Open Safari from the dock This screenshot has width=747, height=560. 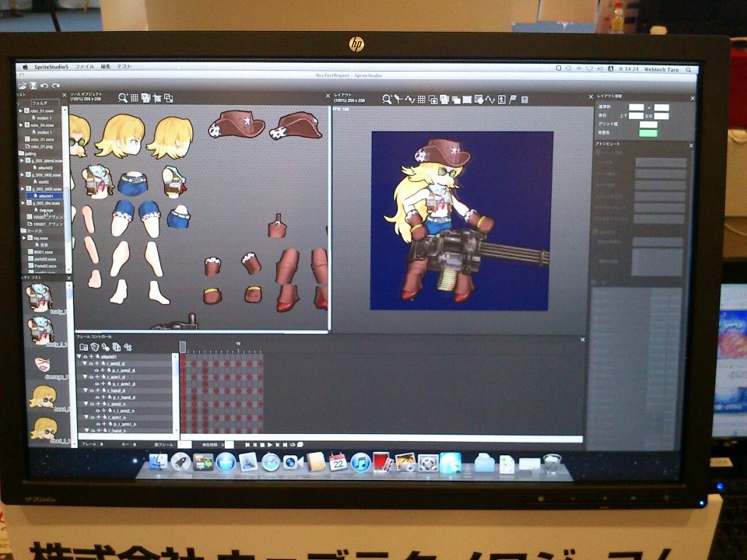(271, 462)
